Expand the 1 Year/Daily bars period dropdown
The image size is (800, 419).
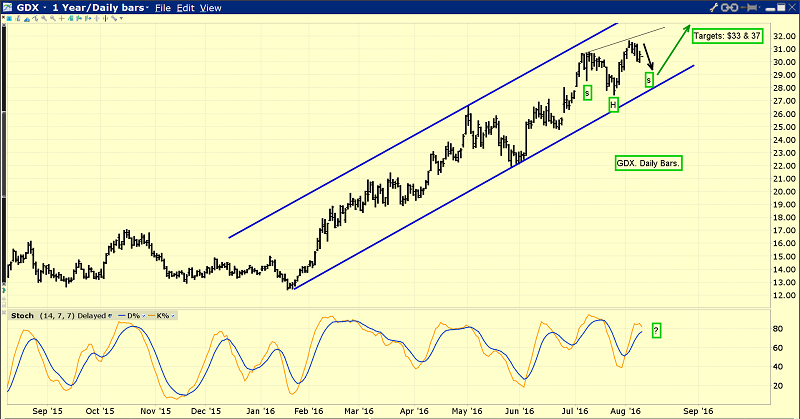(145, 8)
